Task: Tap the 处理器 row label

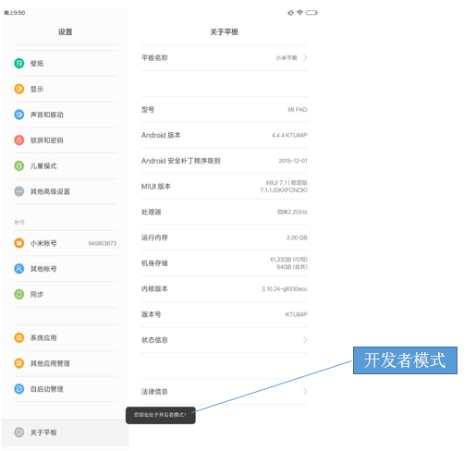Action: (151, 212)
